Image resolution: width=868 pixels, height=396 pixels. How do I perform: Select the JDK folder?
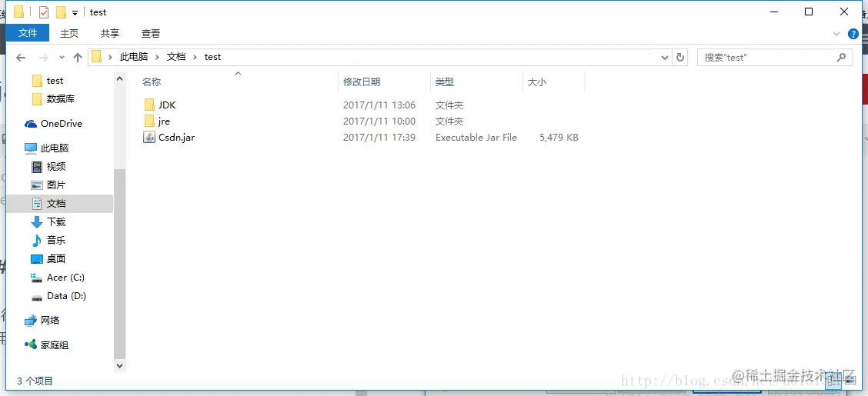click(x=167, y=105)
